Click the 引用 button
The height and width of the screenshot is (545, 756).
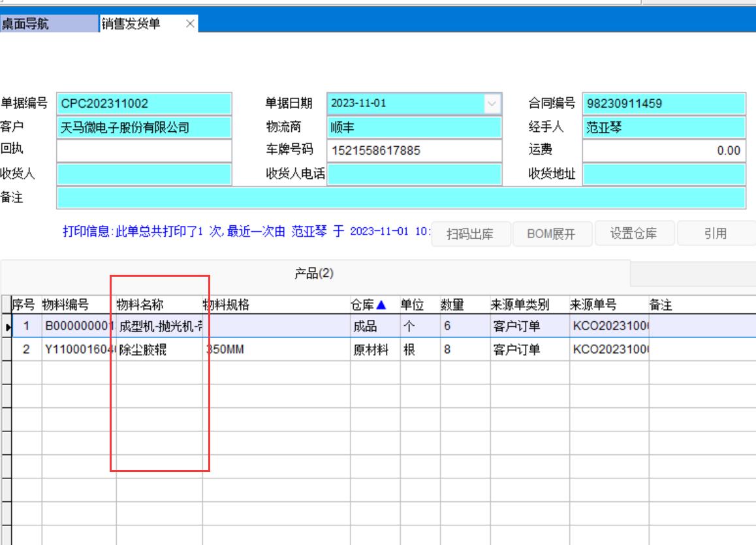tap(716, 234)
